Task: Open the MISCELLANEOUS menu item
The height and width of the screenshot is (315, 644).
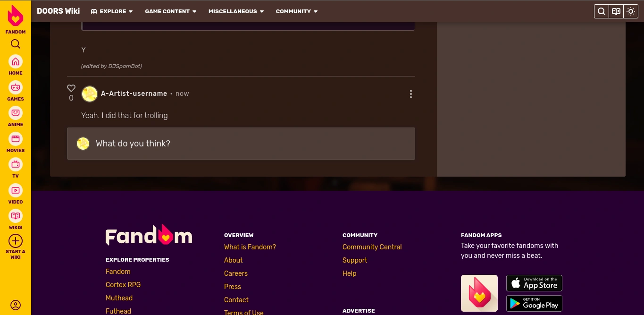Action: click(x=236, y=11)
